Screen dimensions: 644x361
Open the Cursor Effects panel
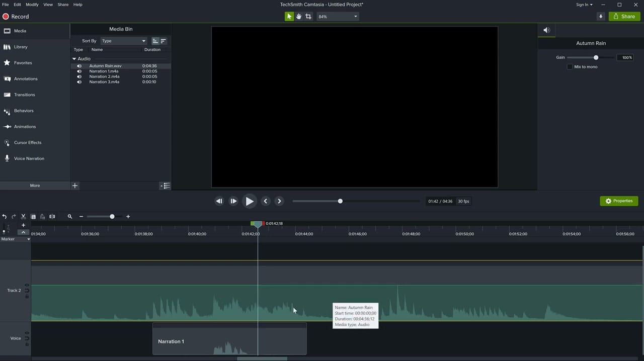click(28, 142)
